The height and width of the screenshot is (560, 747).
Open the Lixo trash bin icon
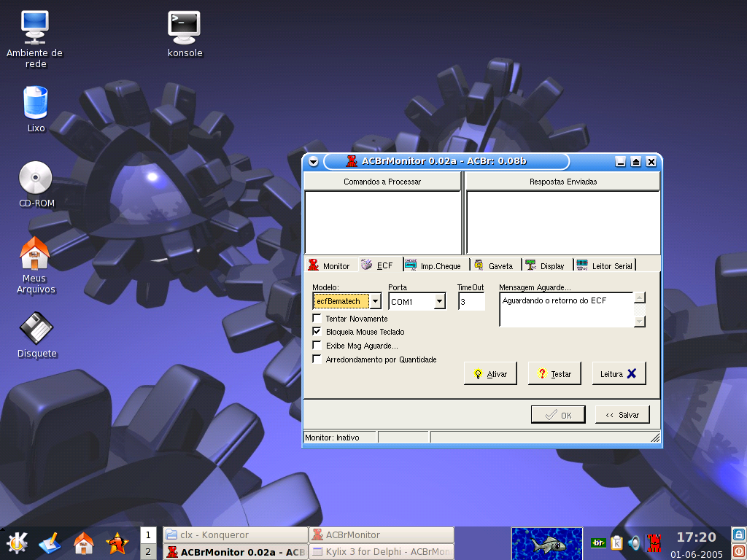pos(36,103)
